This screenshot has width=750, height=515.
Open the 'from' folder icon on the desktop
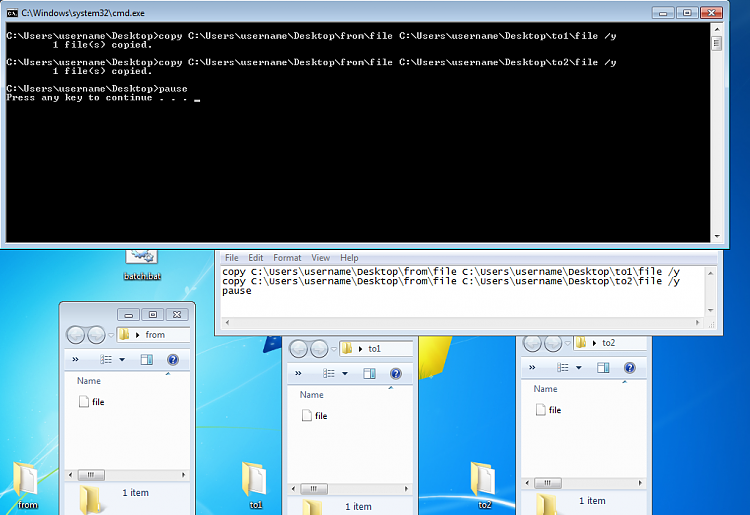pyautogui.click(x=26, y=485)
